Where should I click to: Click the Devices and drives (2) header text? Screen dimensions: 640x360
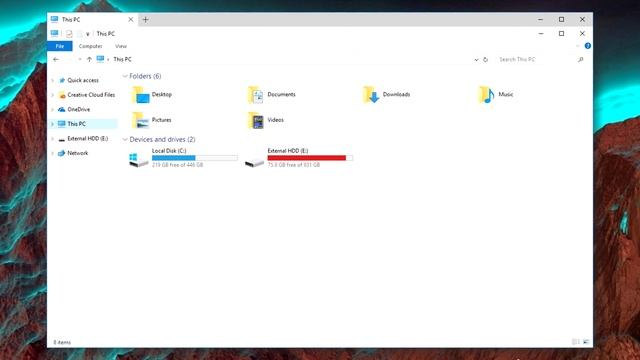click(162, 139)
